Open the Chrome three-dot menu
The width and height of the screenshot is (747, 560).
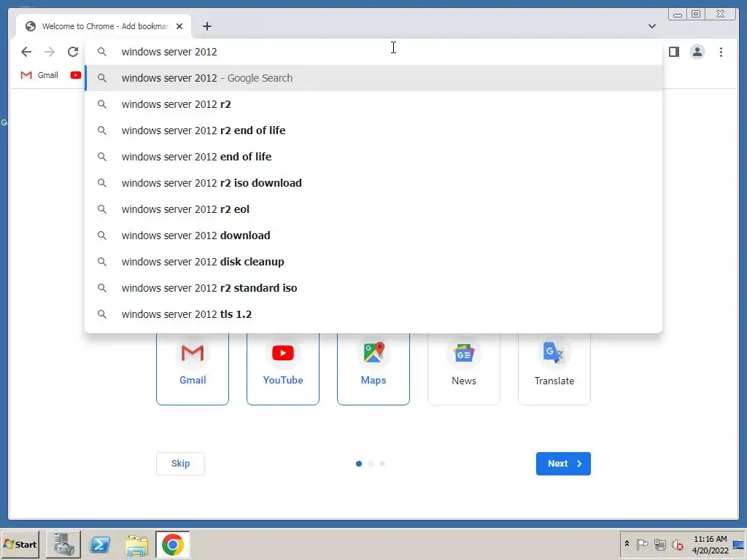coord(721,52)
